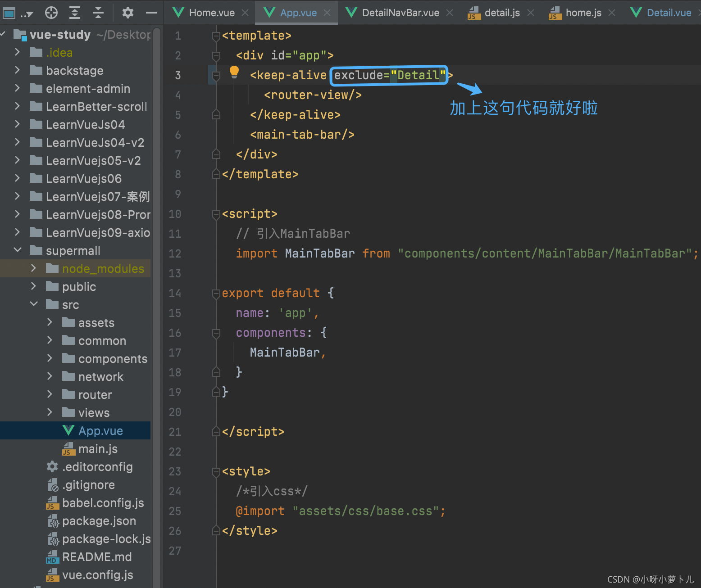Expand the LearnBetter-scroll folder
The height and width of the screenshot is (588, 701).
point(17,106)
